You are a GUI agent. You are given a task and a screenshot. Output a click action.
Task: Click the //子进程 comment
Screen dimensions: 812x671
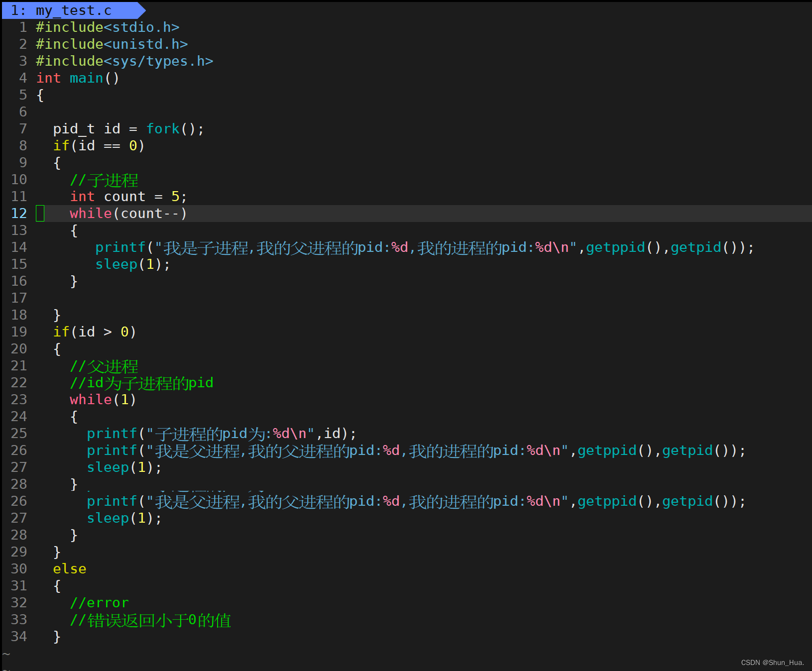[x=104, y=180]
